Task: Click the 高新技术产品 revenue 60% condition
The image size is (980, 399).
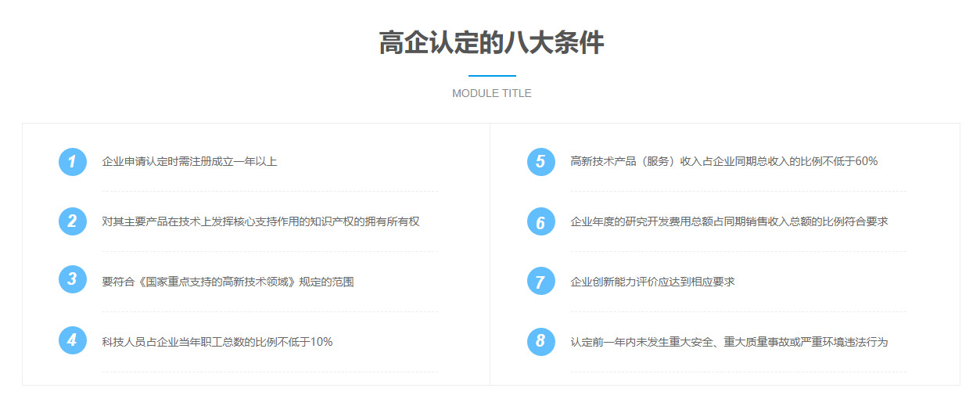Action: 723,162
